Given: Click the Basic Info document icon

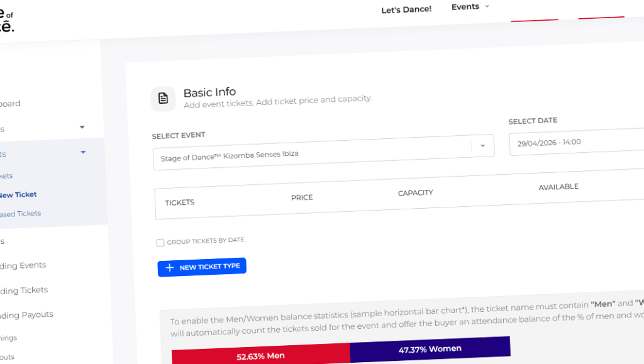Looking at the screenshot, I should [x=163, y=98].
